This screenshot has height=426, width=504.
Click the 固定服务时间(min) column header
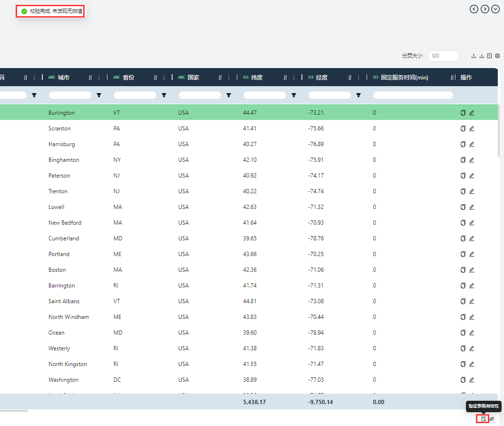pos(404,78)
